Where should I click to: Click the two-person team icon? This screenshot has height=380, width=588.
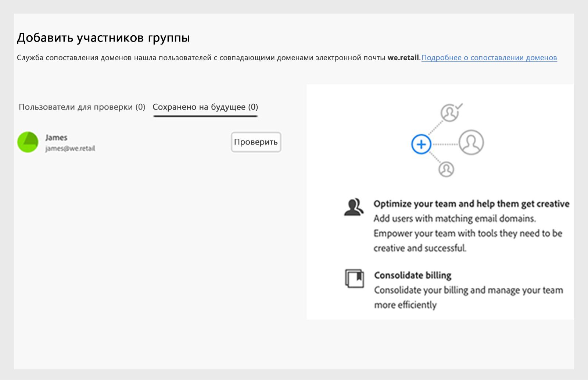coord(354,207)
